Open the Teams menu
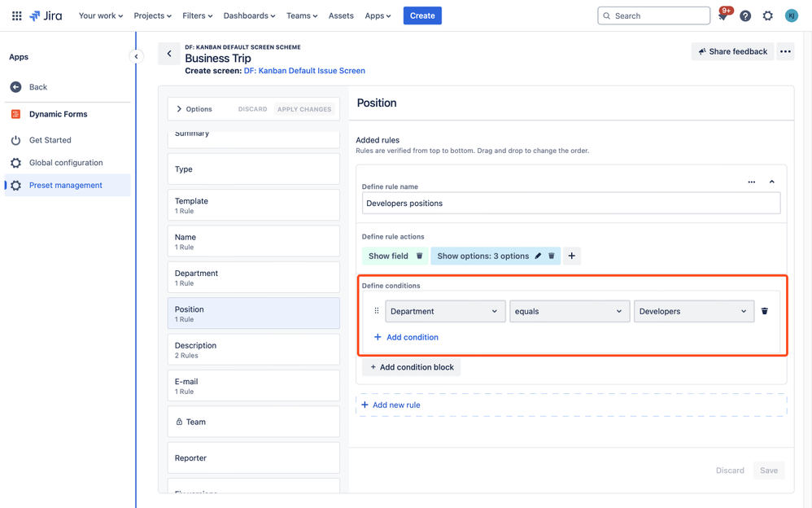The height and width of the screenshot is (508, 812). [x=302, y=15]
